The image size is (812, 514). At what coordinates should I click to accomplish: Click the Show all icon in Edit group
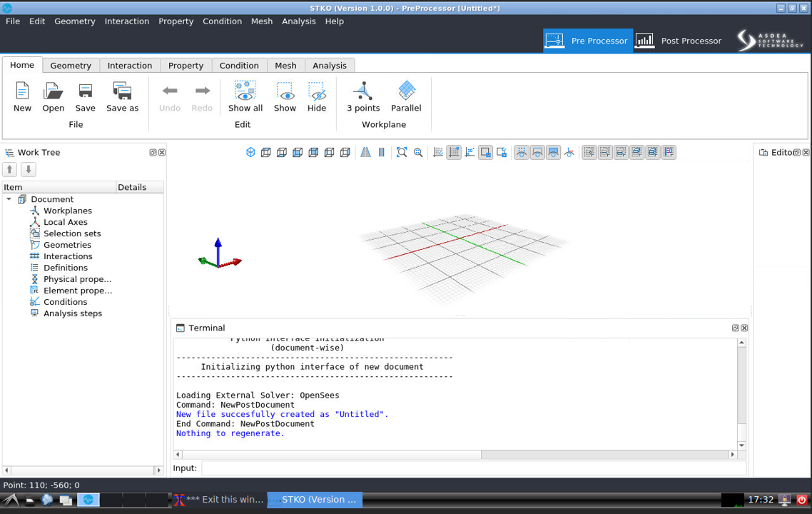[245, 96]
